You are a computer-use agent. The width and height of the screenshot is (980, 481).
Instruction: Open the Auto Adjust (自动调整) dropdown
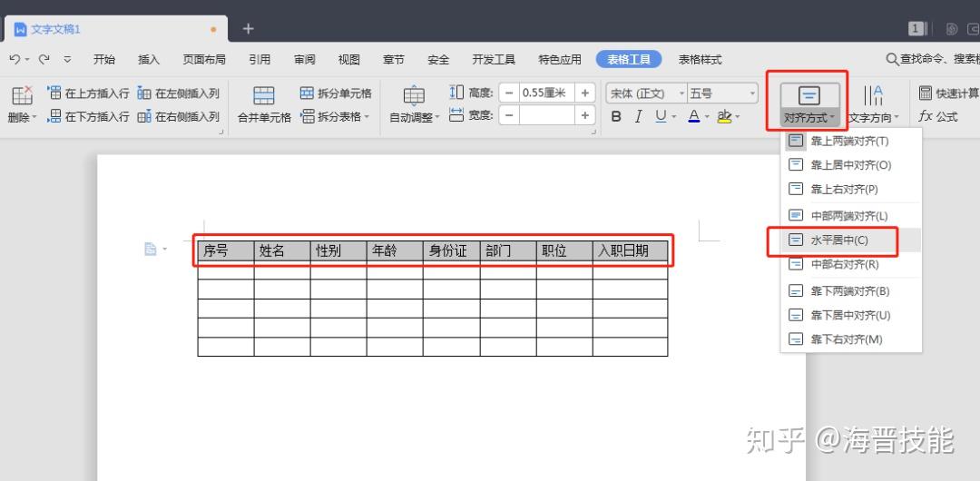pos(415,104)
